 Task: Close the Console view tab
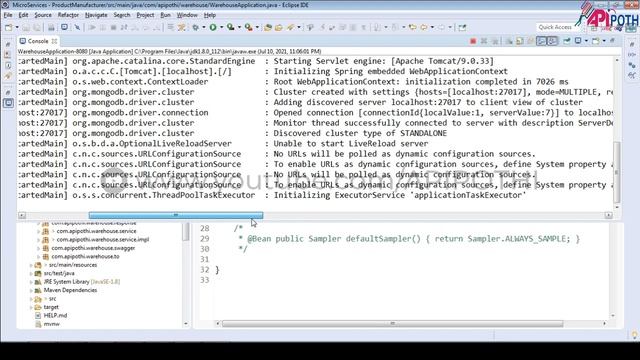coord(54,41)
